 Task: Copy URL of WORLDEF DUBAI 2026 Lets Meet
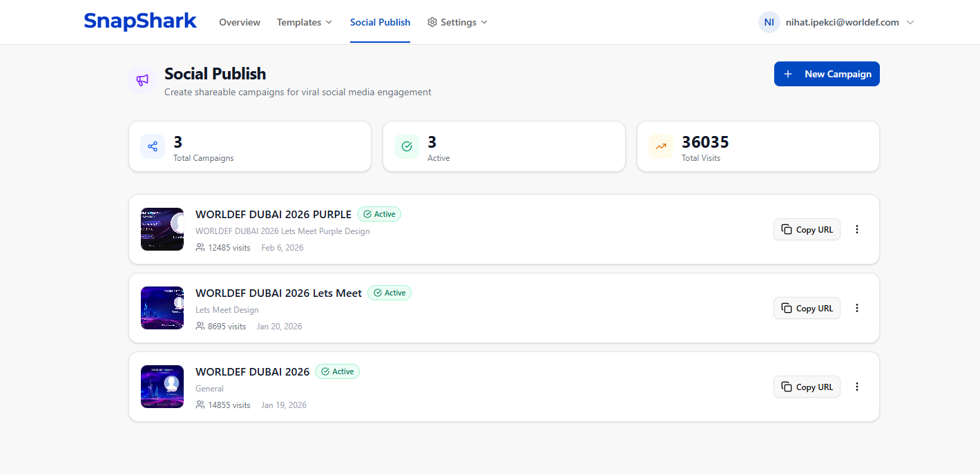(807, 308)
